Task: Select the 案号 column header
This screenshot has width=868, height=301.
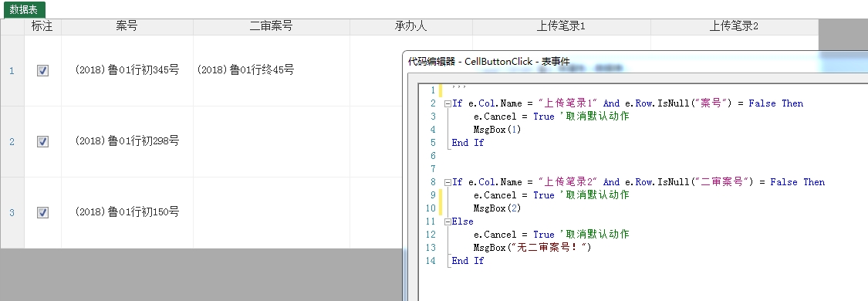Action: point(127,26)
